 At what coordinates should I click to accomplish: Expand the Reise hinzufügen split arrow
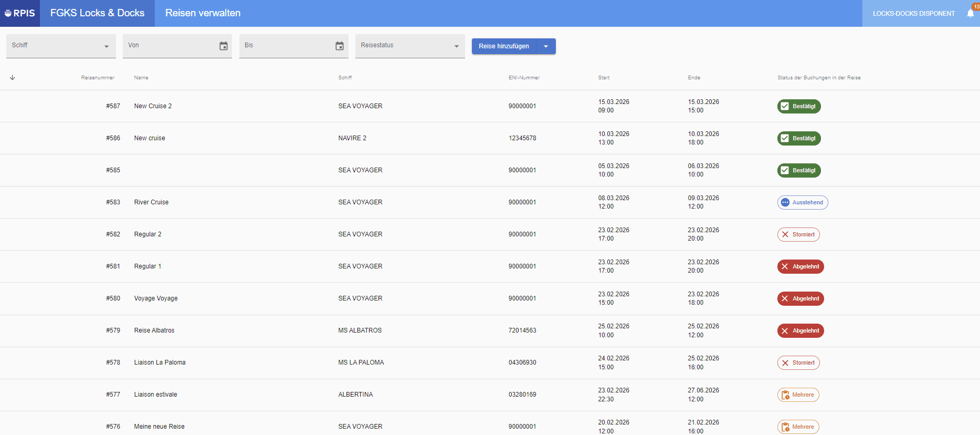point(546,46)
